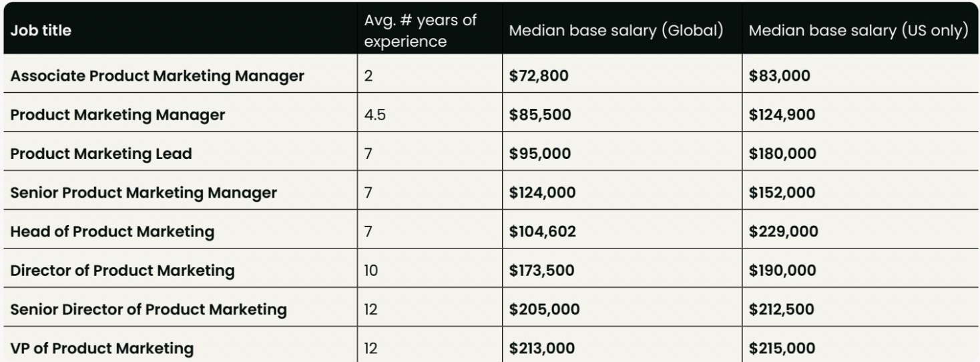Image resolution: width=980 pixels, height=362 pixels.
Task: Select the Head of Product Marketing cell
Action: click(x=112, y=232)
